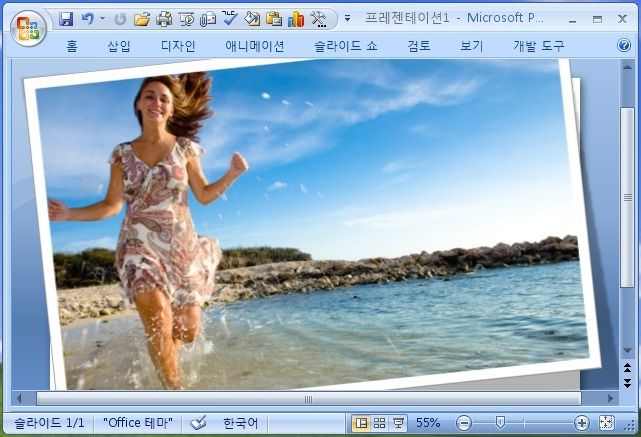Click the hammer and wrench tools icon
Viewport: 641px width, 437px height.
318,19
